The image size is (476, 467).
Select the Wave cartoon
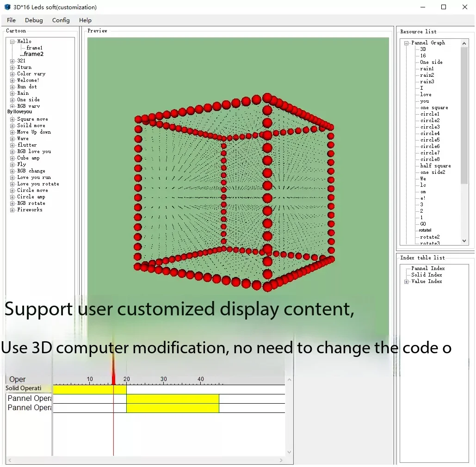23,138
